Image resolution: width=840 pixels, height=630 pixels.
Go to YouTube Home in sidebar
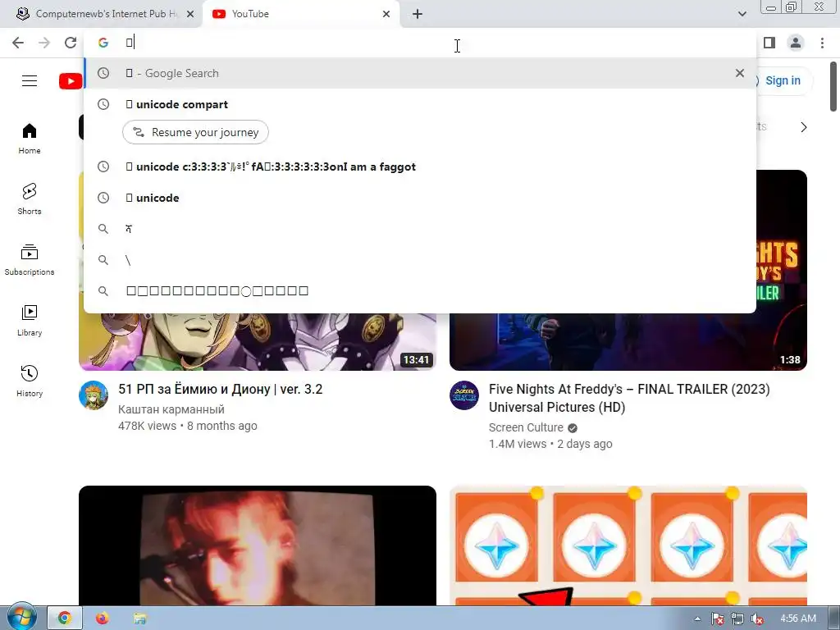click(30, 139)
